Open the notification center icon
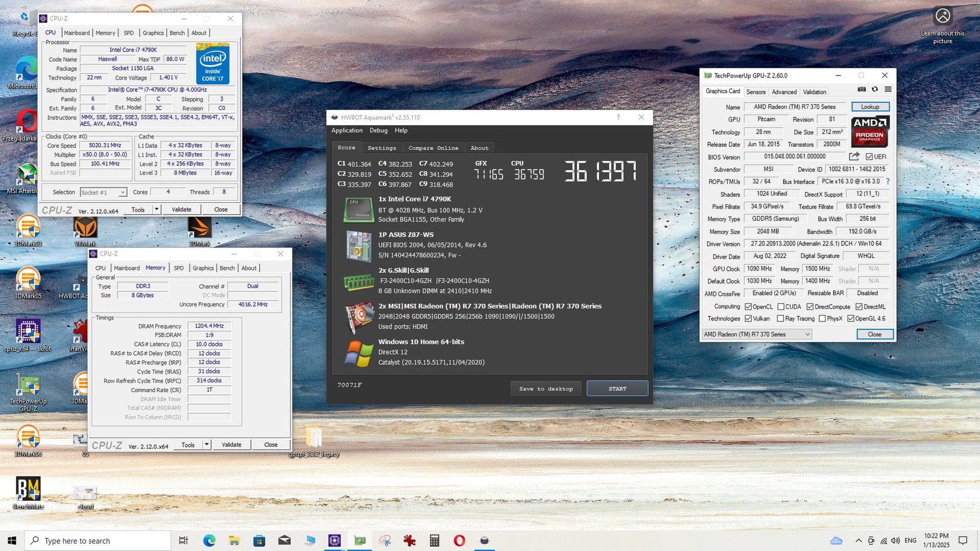 pos(963,540)
